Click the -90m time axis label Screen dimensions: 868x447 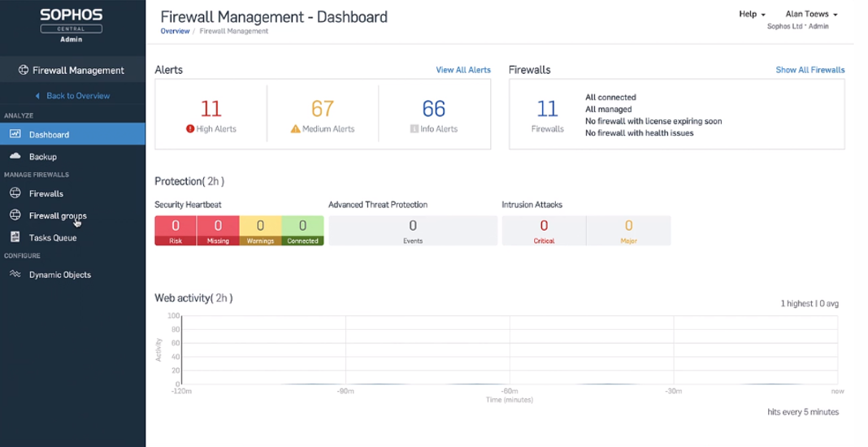345,391
